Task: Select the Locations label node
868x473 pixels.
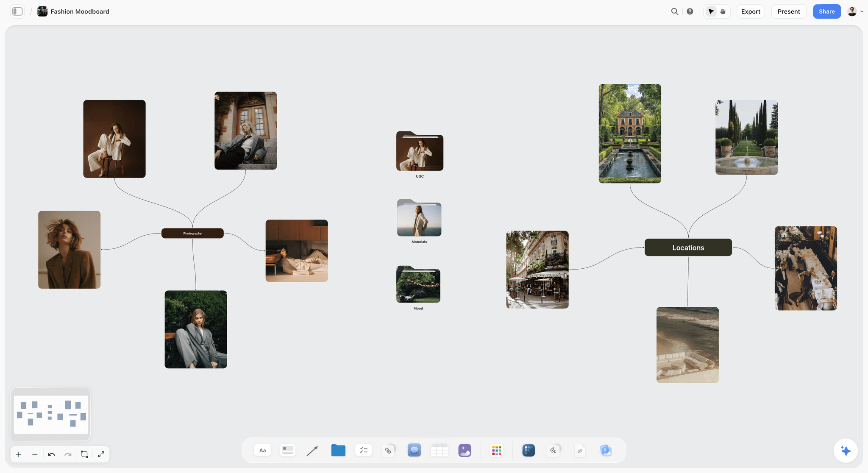Action: pyautogui.click(x=688, y=248)
